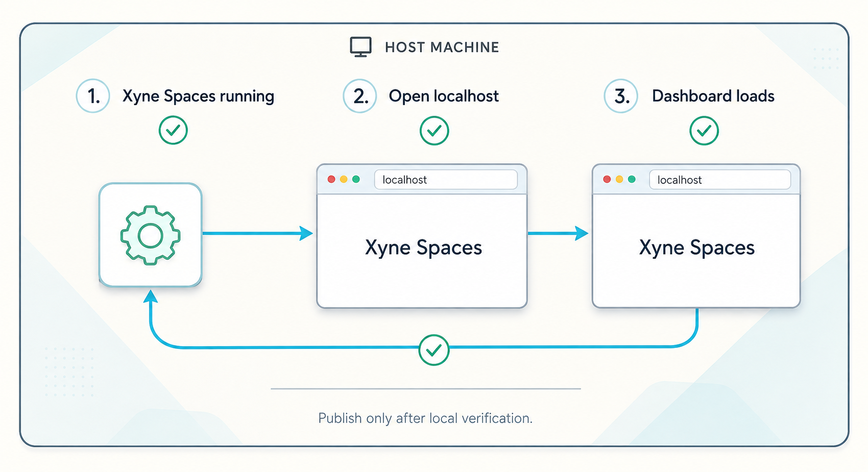The image size is (868, 472).
Task: Click the monitor icon beside HOST MACHINE
Action: (360, 47)
